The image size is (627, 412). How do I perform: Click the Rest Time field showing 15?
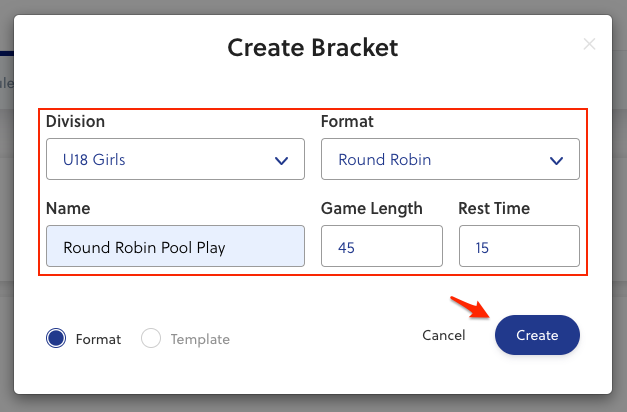[x=519, y=246]
